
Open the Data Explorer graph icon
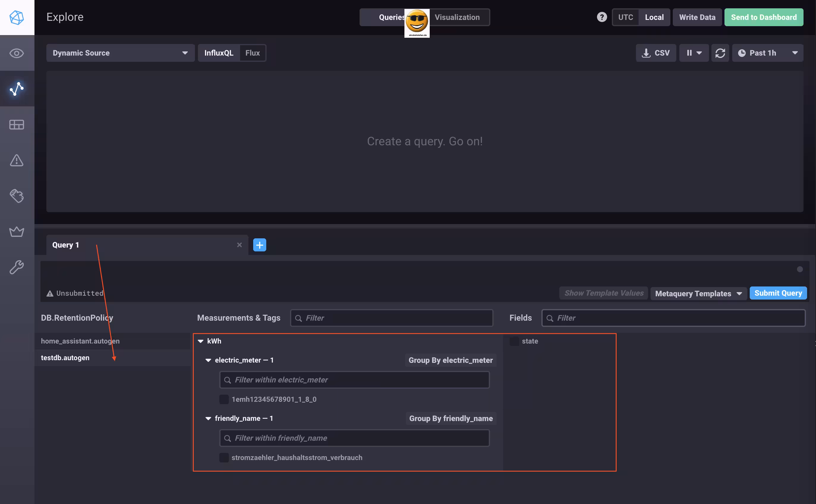[x=17, y=89]
